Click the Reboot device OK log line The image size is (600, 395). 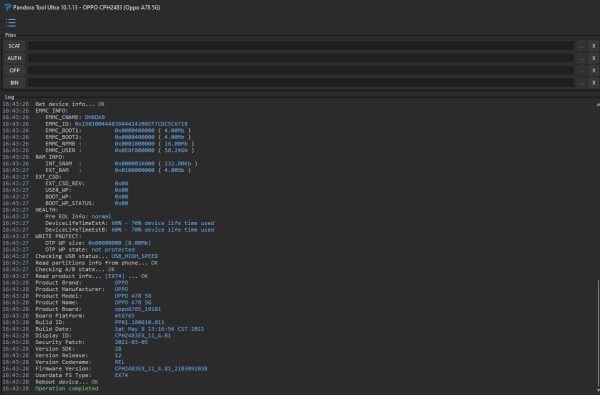(67, 382)
